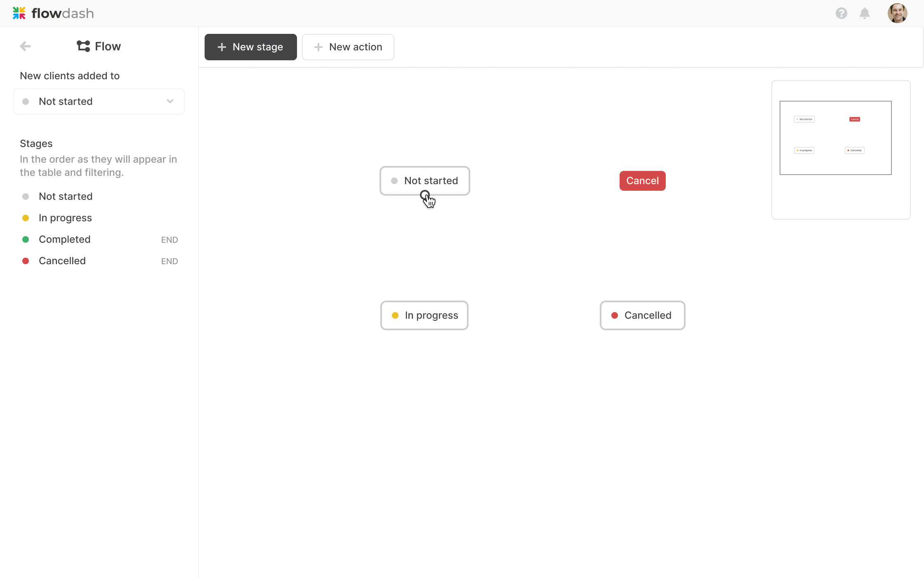This screenshot has width=924, height=578.
Task: Click the yellow dot beside In progress
Action: click(x=26, y=218)
